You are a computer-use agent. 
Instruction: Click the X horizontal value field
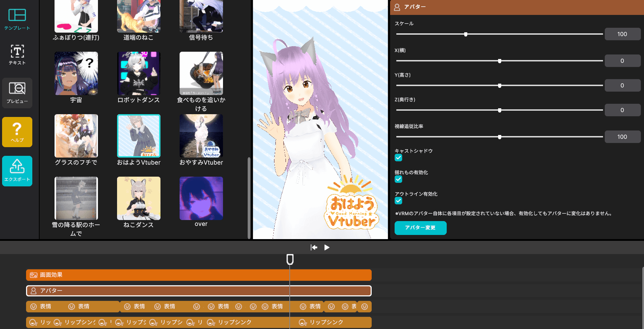[622, 61]
